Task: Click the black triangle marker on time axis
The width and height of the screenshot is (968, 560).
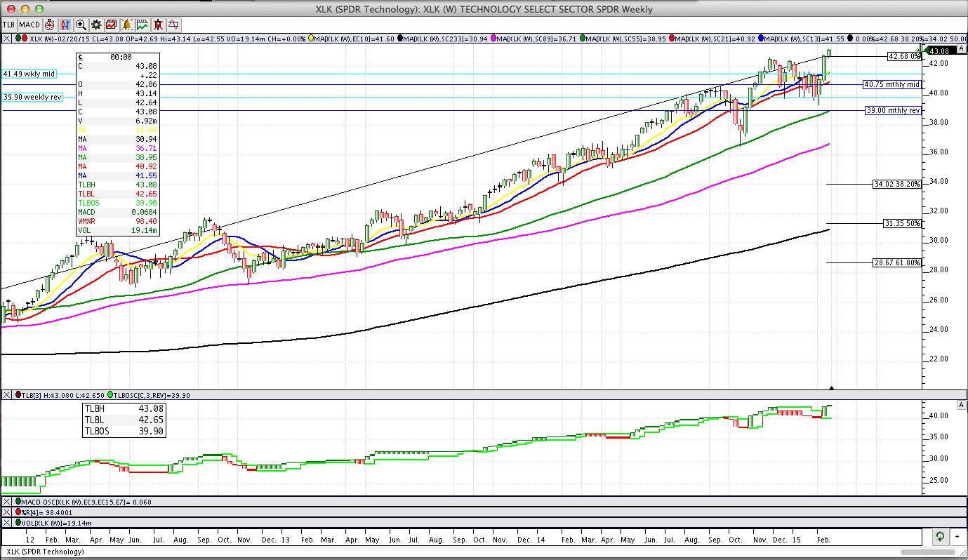Action: click(x=832, y=387)
